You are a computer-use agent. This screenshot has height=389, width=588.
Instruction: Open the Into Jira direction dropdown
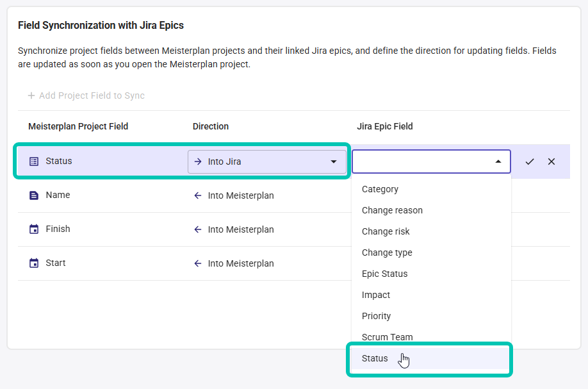pyautogui.click(x=266, y=161)
